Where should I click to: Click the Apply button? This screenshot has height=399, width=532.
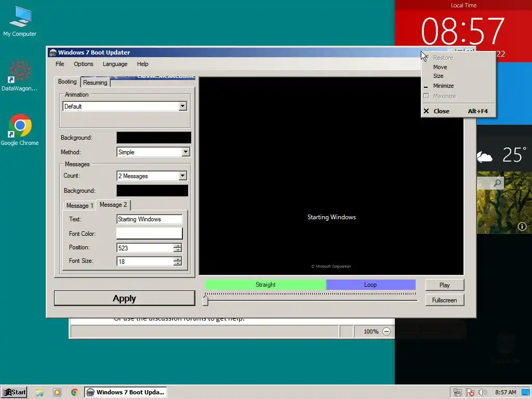(125, 298)
